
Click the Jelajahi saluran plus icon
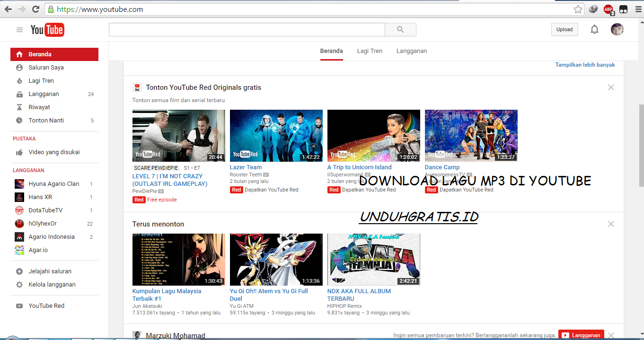19,271
